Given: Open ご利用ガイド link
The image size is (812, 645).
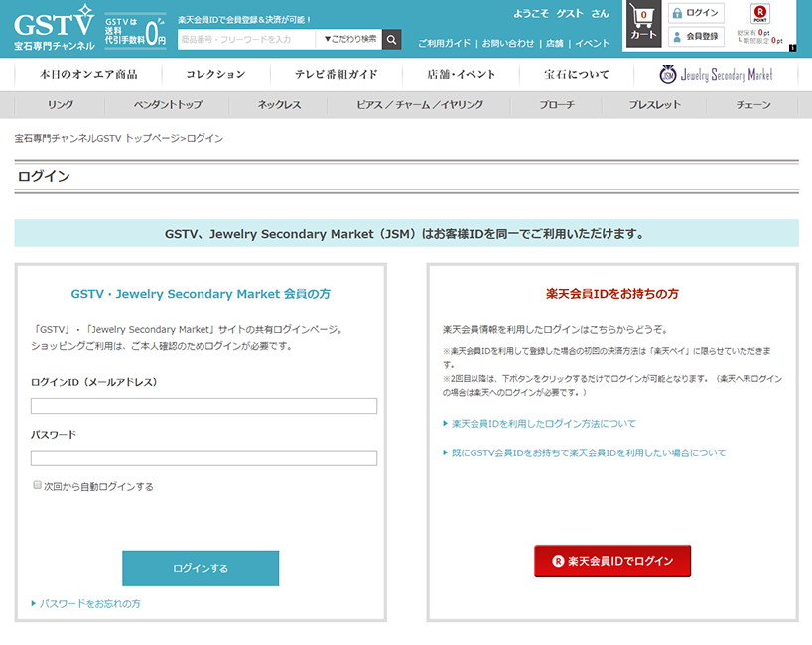Looking at the screenshot, I should [x=445, y=43].
